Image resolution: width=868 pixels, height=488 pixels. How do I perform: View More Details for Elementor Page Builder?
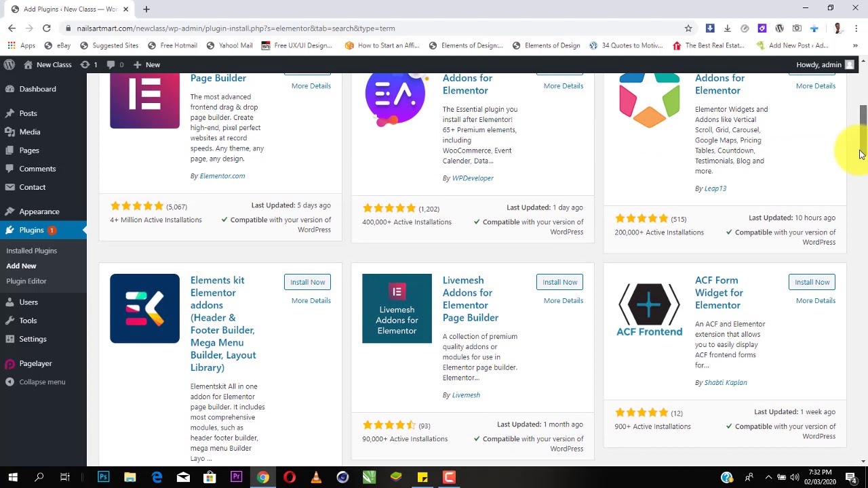(x=311, y=86)
